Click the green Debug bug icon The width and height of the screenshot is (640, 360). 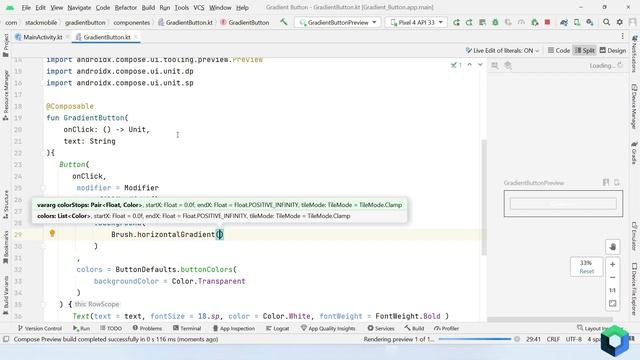[495, 22]
